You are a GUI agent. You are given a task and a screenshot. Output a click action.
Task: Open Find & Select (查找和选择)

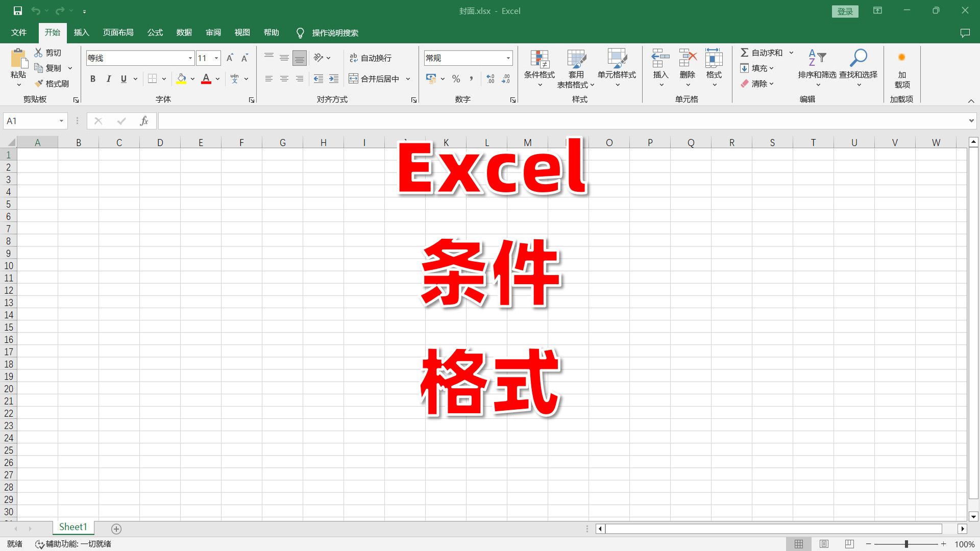[x=859, y=68]
